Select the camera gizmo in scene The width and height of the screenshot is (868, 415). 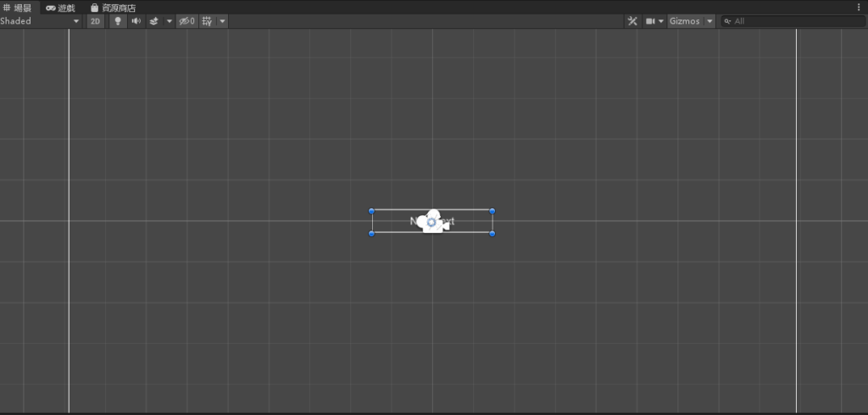click(432, 221)
